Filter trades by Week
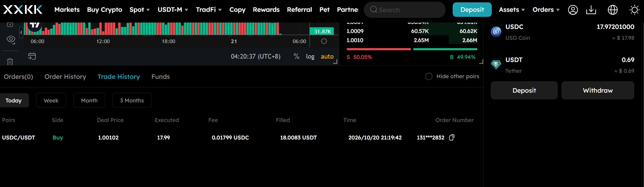Screen dimensions: 644x187 point(51,100)
